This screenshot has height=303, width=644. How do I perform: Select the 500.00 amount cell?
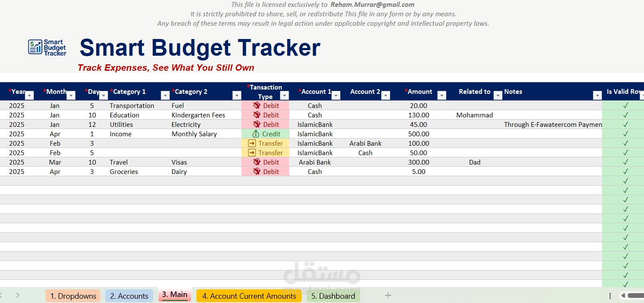click(418, 134)
